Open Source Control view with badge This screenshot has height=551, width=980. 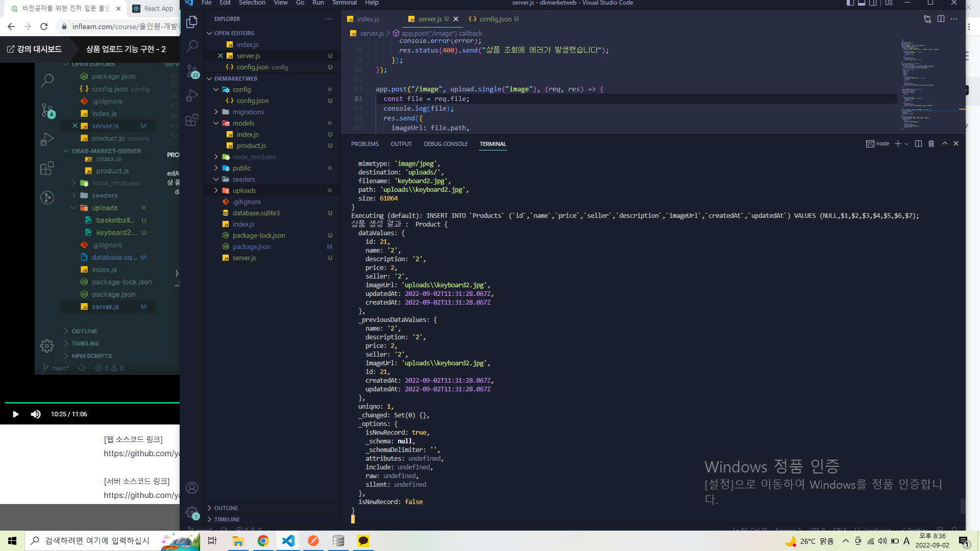(192, 71)
